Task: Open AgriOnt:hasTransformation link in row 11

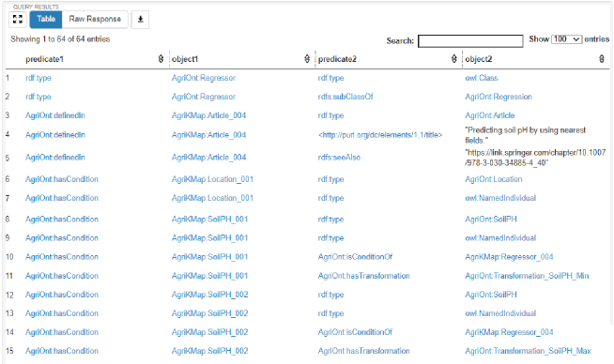Action: click(363, 276)
